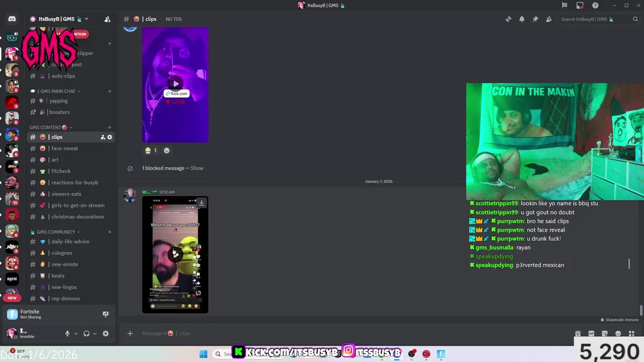Viewport: 644px width, 362px height.
Task: Open the GIF picker
Action: point(591,333)
